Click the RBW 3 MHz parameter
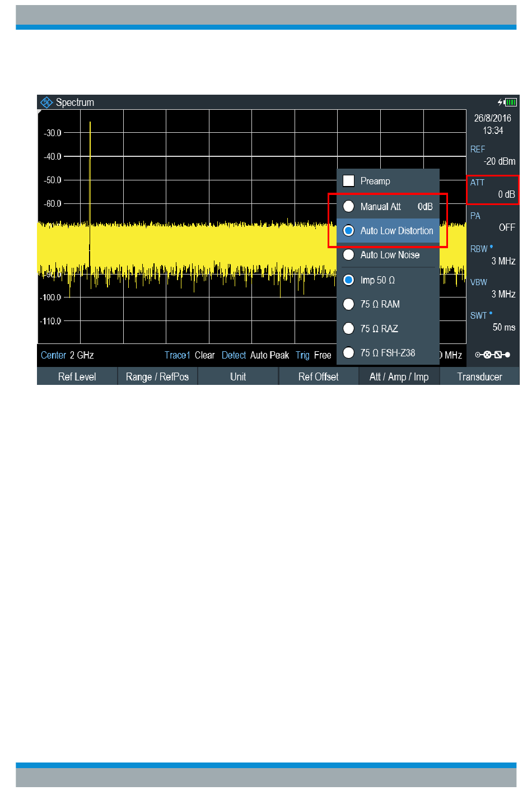Screen dimensions: 532x795 (493, 255)
